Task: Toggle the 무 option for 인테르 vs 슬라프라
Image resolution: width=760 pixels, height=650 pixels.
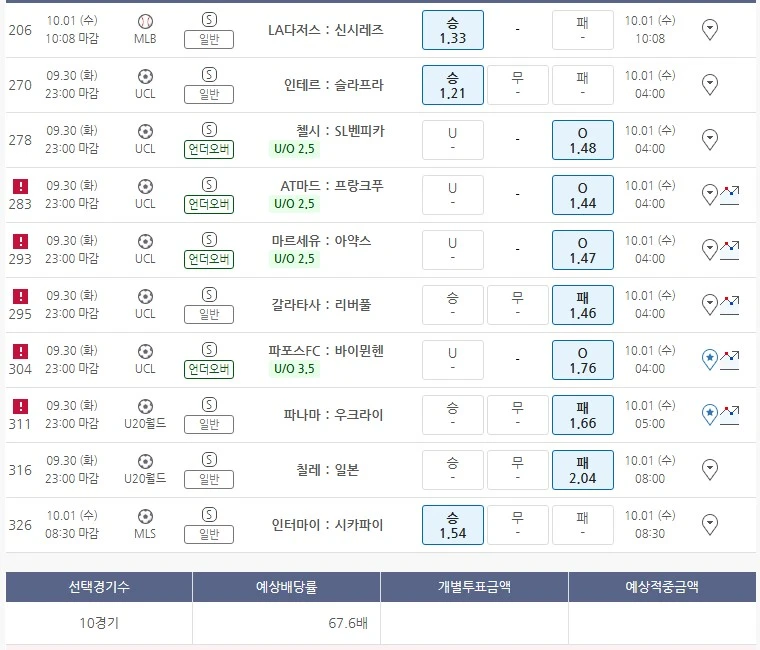Action: tap(517, 85)
